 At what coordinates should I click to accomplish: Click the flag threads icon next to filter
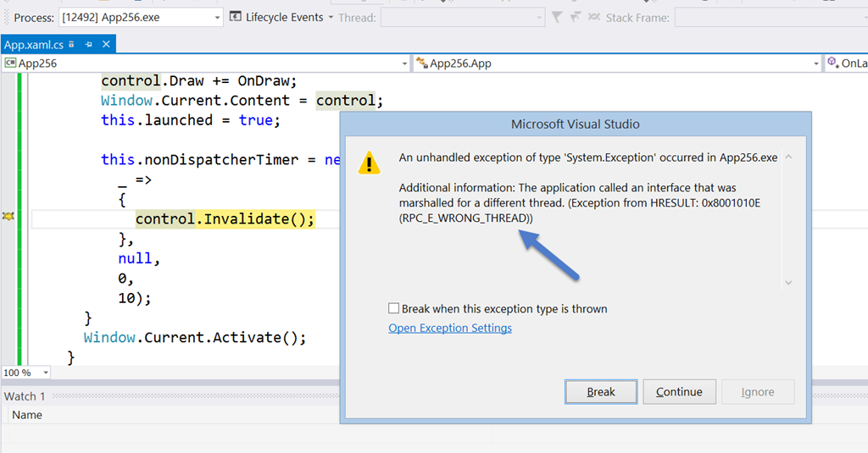(576, 17)
